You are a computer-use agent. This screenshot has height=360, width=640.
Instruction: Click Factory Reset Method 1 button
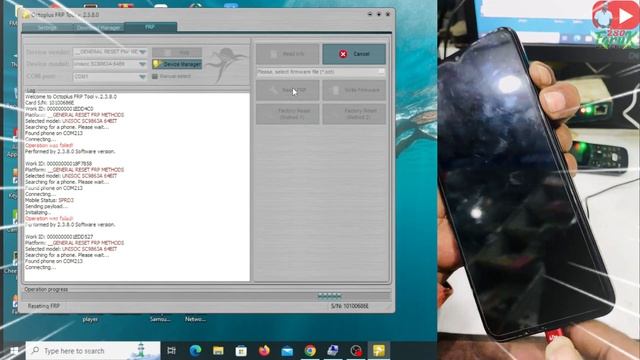click(288, 114)
